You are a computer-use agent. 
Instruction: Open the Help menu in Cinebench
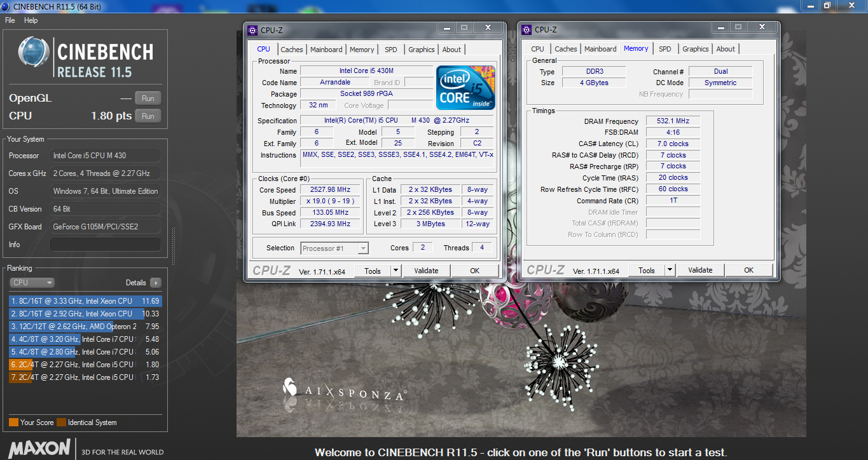[x=31, y=20]
